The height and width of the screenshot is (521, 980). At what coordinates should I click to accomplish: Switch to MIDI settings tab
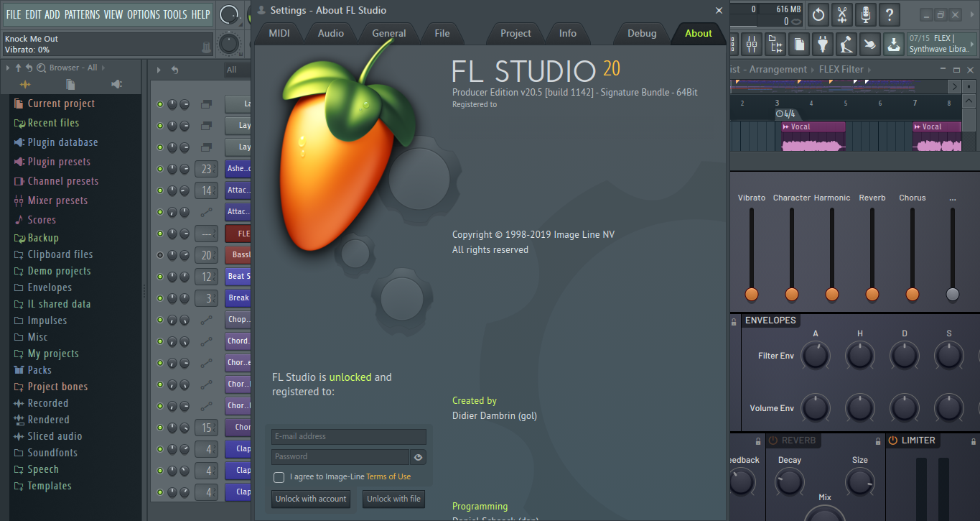pos(279,33)
